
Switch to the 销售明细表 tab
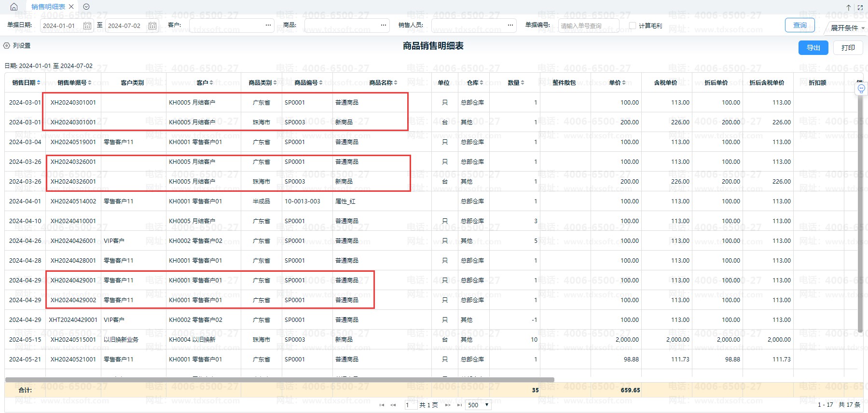pyautogui.click(x=48, y=7)
